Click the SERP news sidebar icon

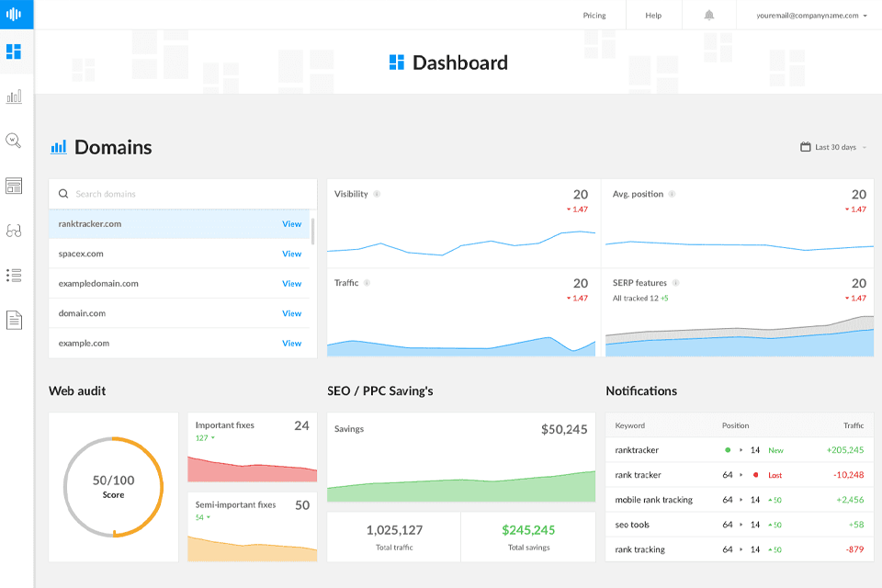pos(14,185)
